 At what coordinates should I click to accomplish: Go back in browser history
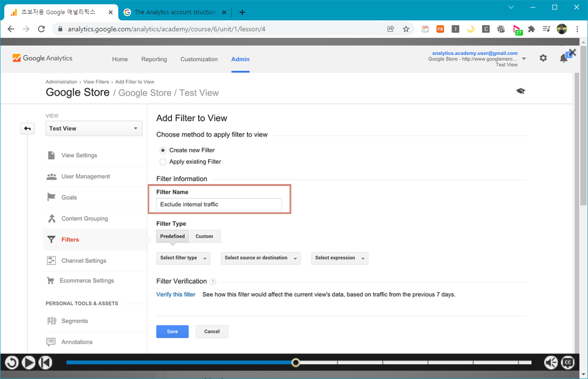[x=11, y=29]
